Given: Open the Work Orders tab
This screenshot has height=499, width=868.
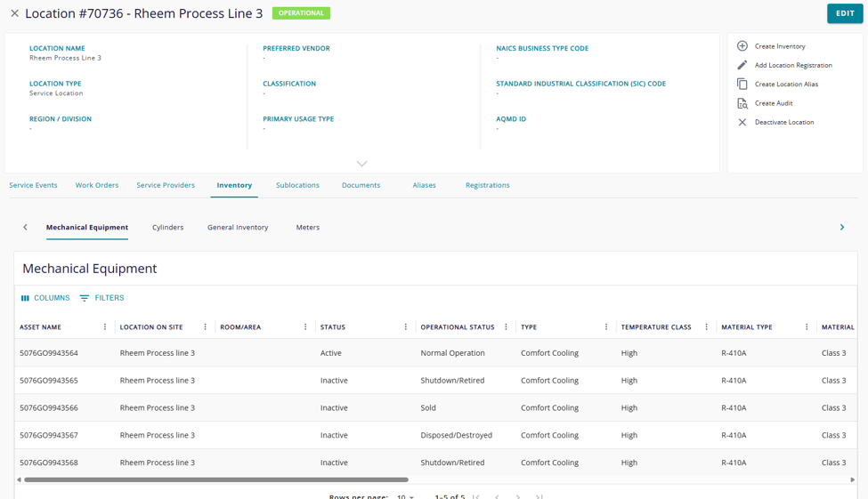Looking at the screenshot, I should click(97, 185).
